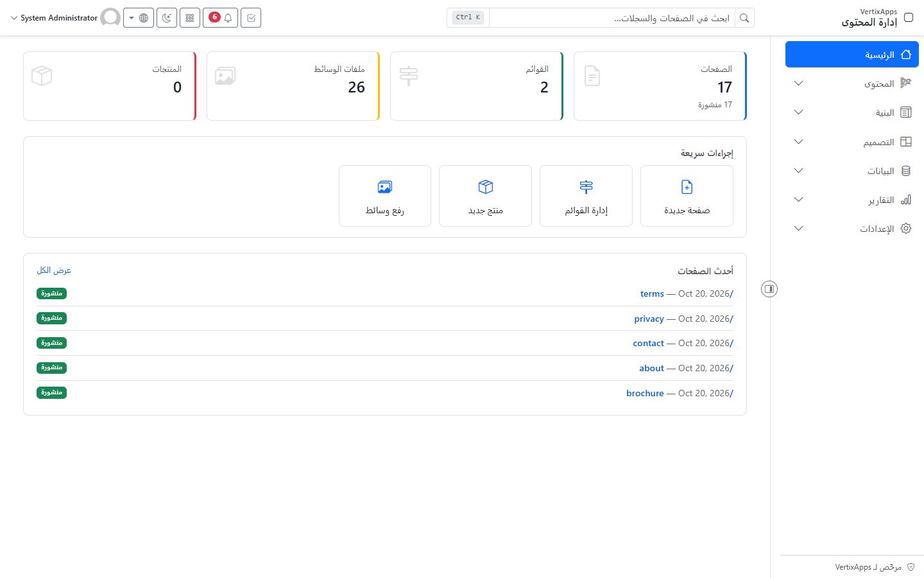Click the القوائم stat card showing 2
This screenshot has width=924, height=578.
coord(477,86)
